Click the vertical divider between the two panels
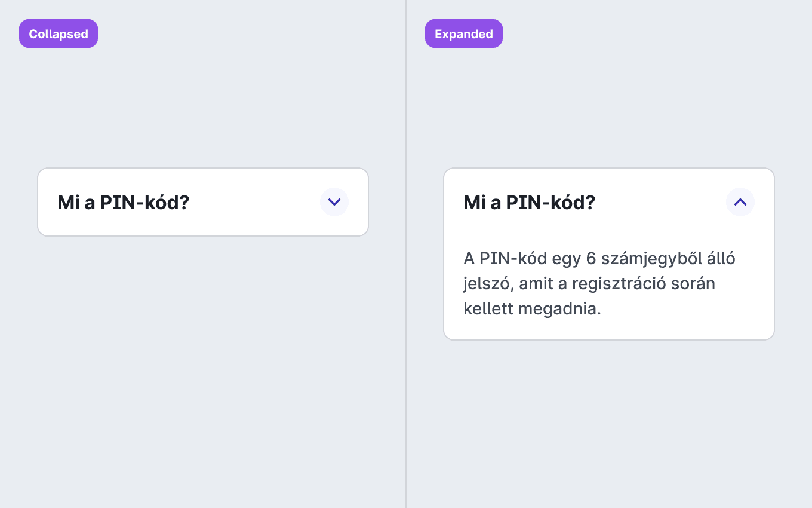Image resolution: width=812 pixels, height=508 pixels. (406, 254)
